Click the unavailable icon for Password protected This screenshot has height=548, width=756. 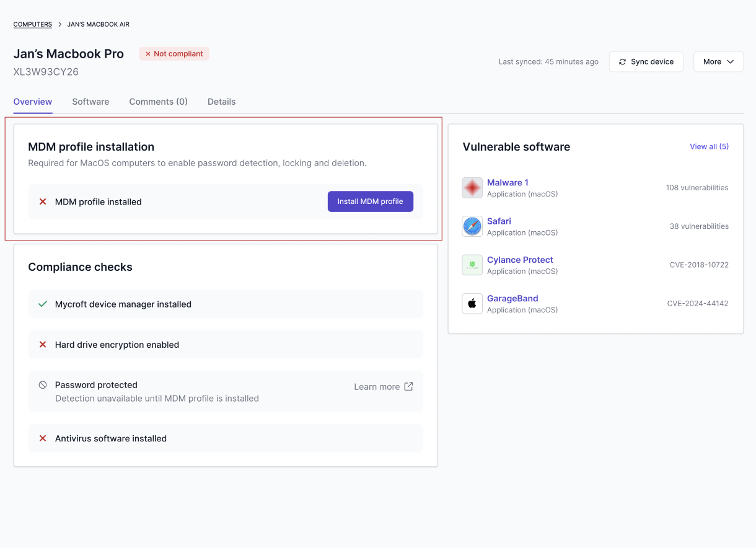coord(43,385)
